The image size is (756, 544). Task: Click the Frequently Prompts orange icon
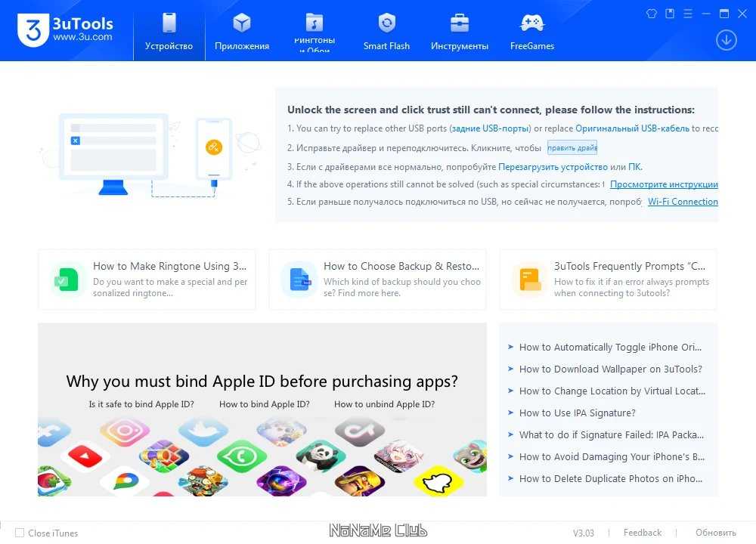530,280
